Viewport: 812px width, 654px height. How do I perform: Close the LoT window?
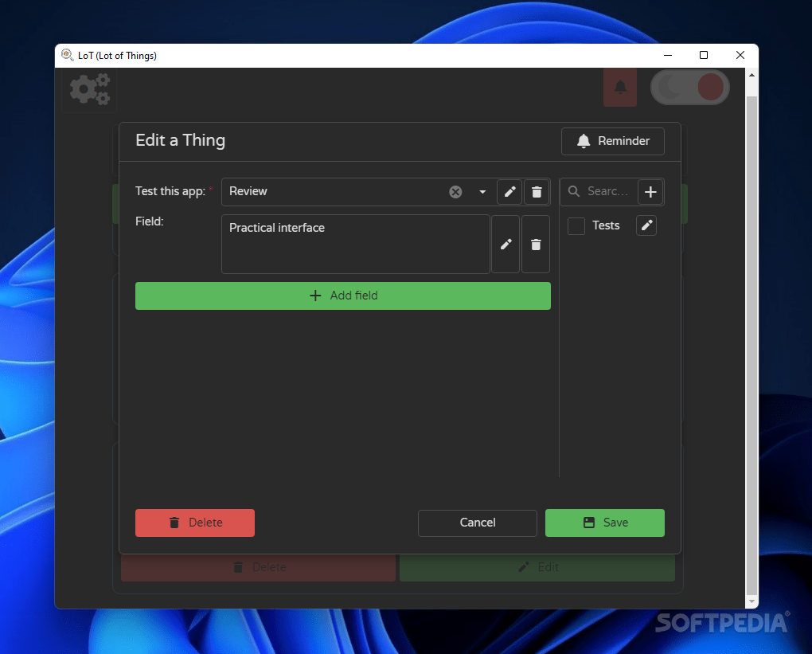(740, 56)
